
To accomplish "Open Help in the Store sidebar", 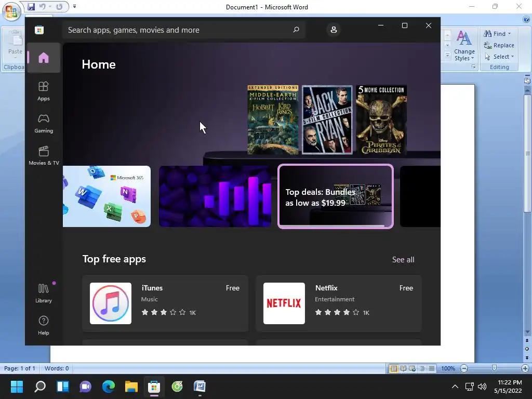I will tap(44, 326).
